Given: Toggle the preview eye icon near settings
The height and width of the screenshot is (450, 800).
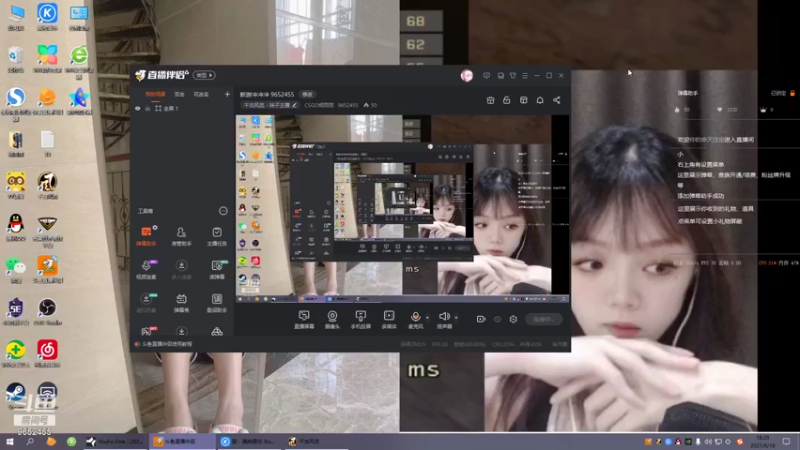Looking at the screenshot, I should coord(497,319).
